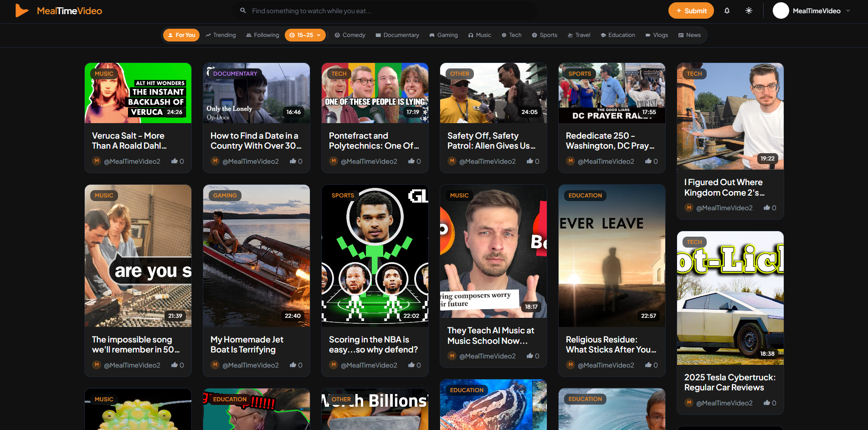Screen dimensions: 868x430
Task: Open the Scoring in the NBA thumbnail
Action: tap(375, 255)
